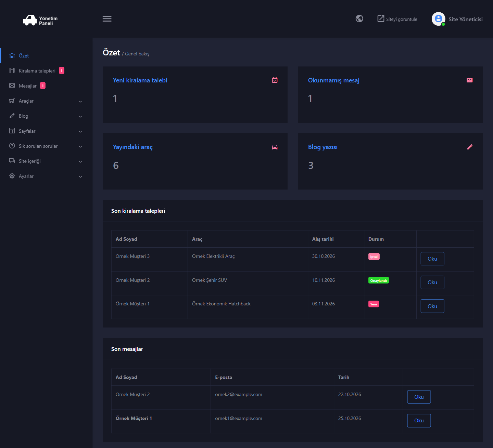The image size is (493, 448).
Task: Click the pencil icon on Blog yazısı
Action: click(x=470, y=147)
